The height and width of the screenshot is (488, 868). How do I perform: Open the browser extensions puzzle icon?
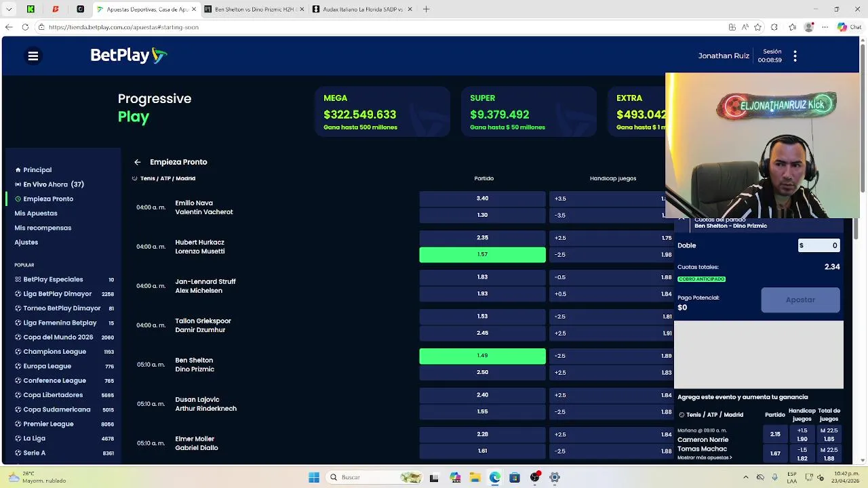click(x=774, y=27)
